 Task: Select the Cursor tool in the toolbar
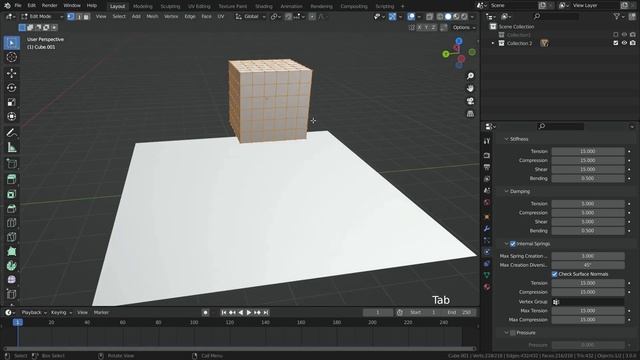11,57
